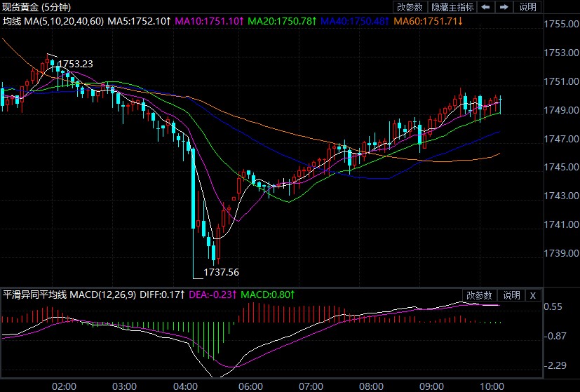
Task: Click the 06:00 time axis label
Action: (x=250, y=385)
